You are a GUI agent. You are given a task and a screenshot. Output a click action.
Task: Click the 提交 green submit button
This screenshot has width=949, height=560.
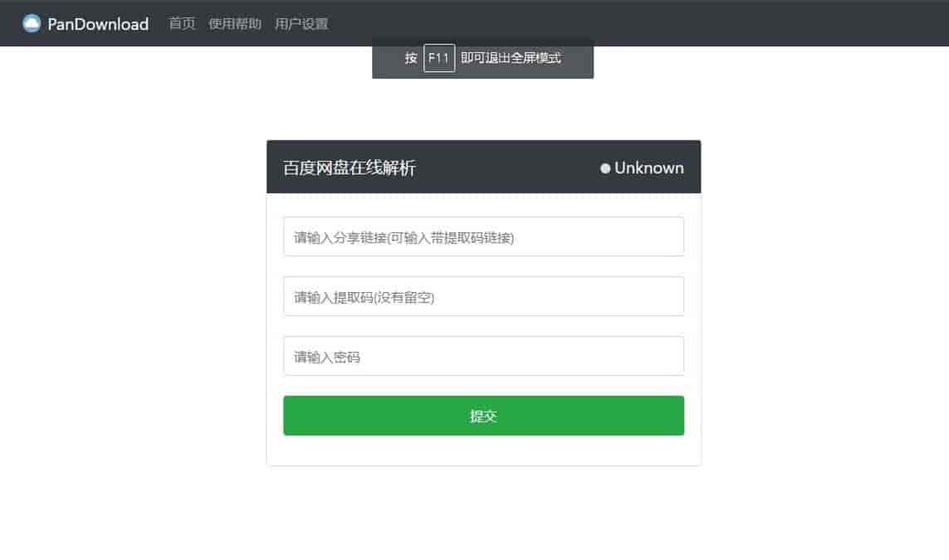click(483, 416)
